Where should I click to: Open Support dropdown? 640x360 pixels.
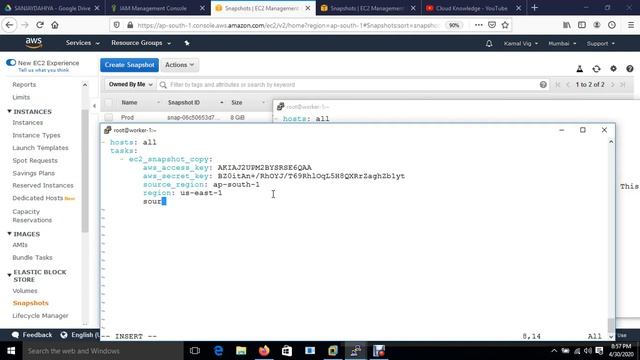600,43
